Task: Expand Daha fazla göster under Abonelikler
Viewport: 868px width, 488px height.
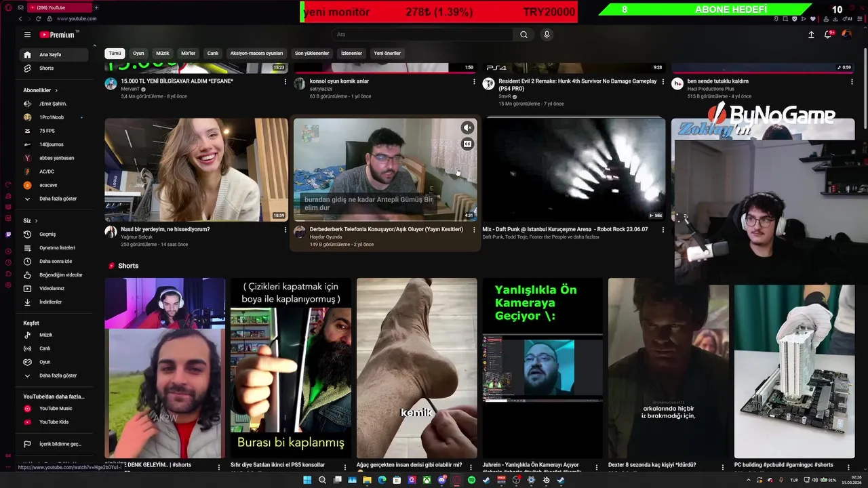Action: 54,199
